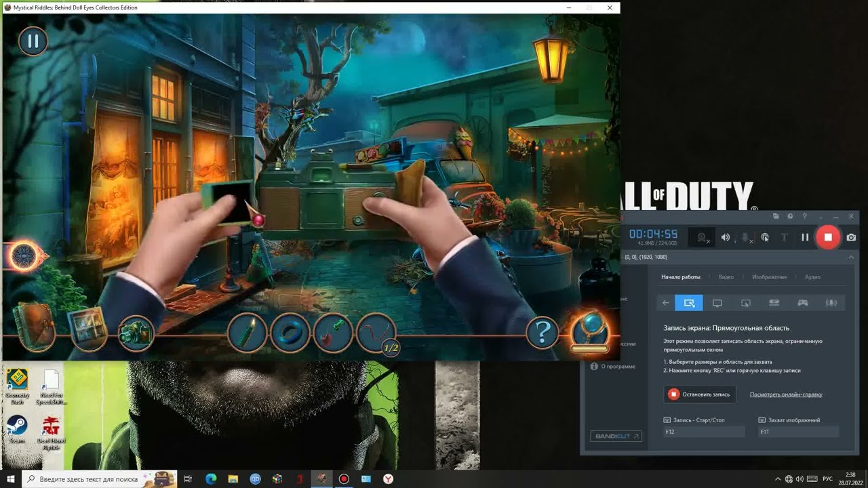Select rectangular area recording mode

(x=689, y=303)
